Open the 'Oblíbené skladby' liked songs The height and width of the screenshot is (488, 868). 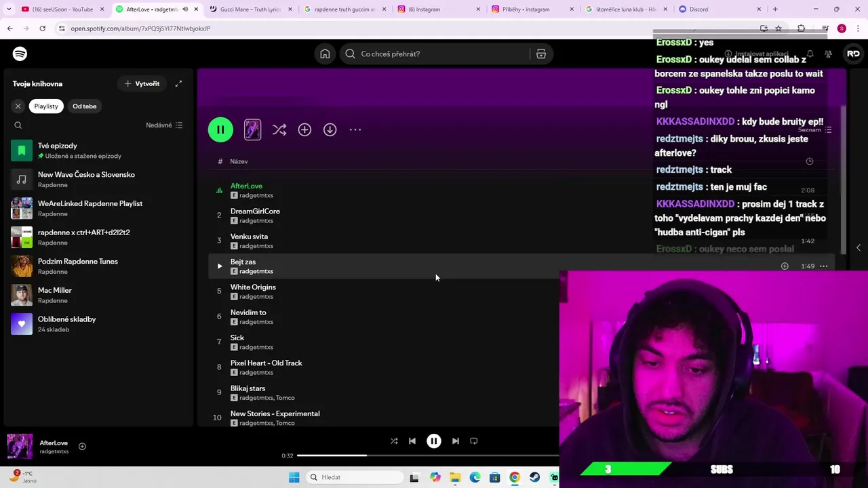[x=98, y=324]
